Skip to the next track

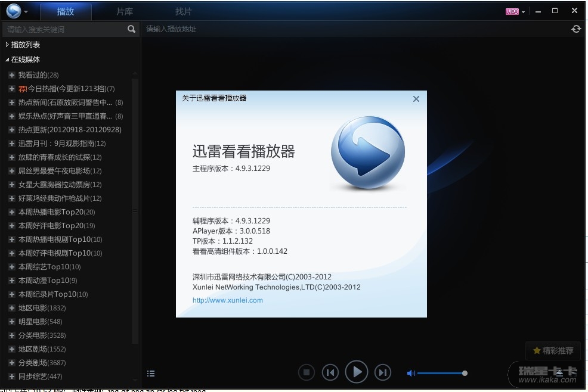[383, 372]
